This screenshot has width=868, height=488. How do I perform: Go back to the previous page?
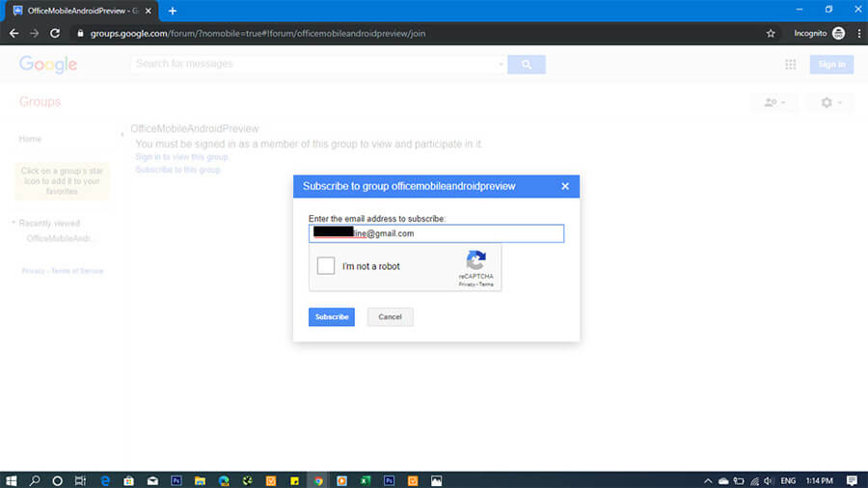(14, 33)
